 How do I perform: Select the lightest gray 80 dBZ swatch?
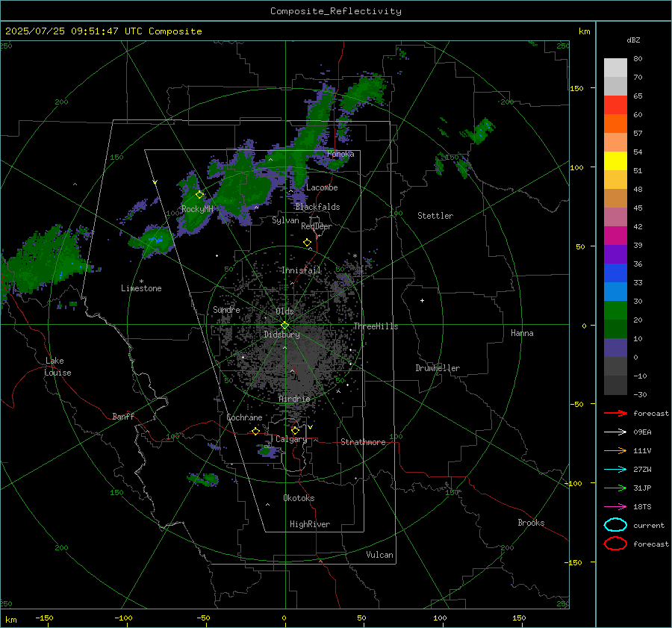click(x=615, y=68)
